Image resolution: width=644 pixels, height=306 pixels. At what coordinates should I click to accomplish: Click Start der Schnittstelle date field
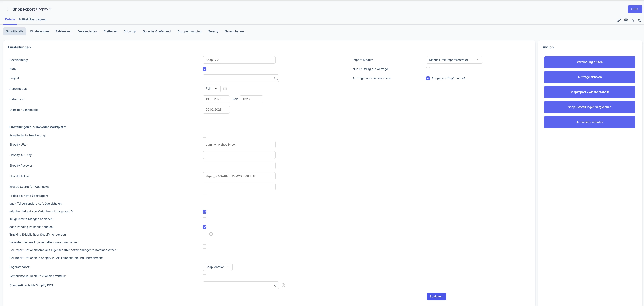(216, 110)
